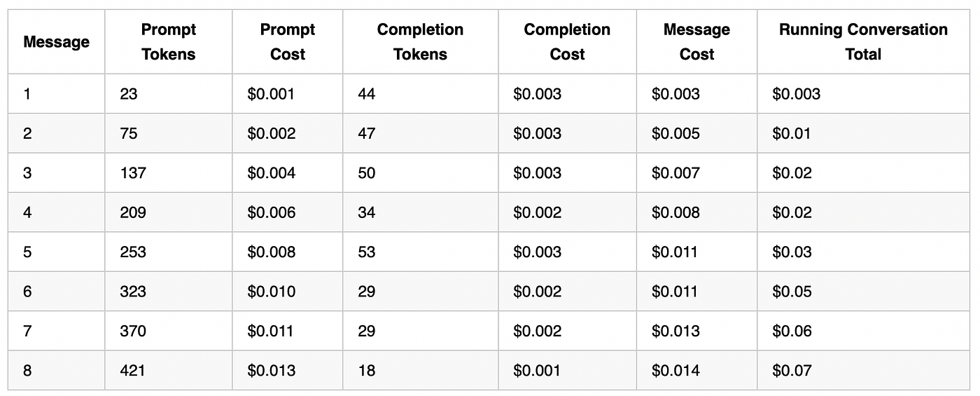Select the Prompt Cost header cell
The image size is (980, 396).
[x=288, y=42]
